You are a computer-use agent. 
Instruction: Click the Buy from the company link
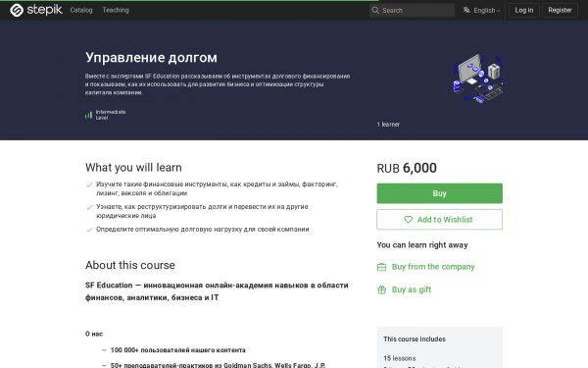click(x=433, y=267)
